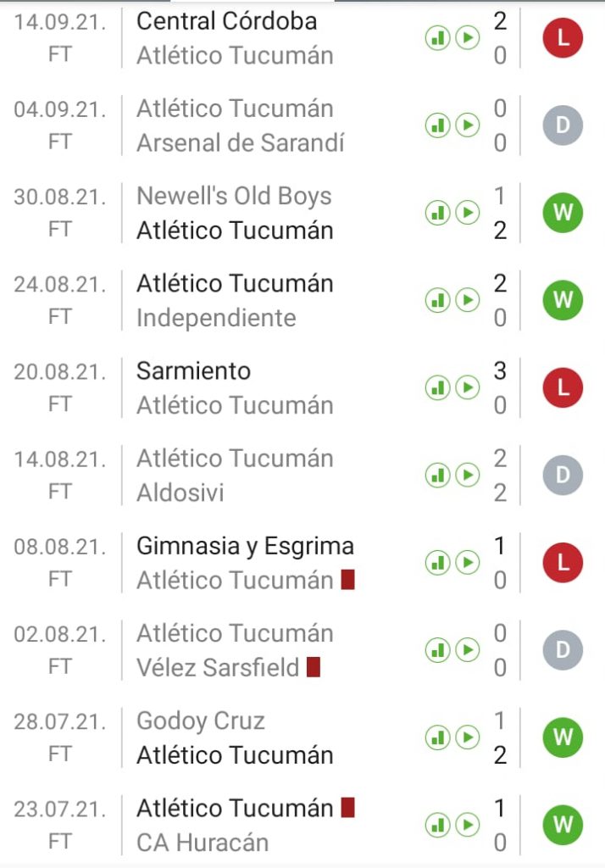This screenshot has width=605, height=868.
Task: Play video for Sarmiento match
Action: point(468,387)
